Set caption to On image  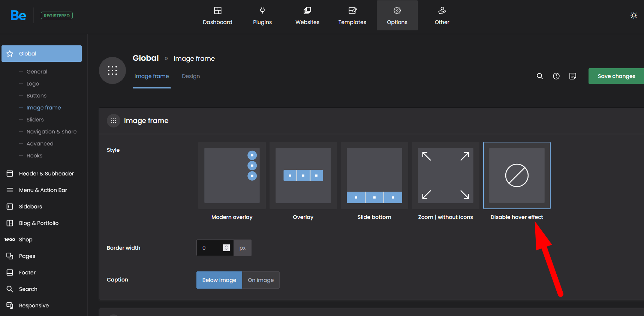[261, 280]
